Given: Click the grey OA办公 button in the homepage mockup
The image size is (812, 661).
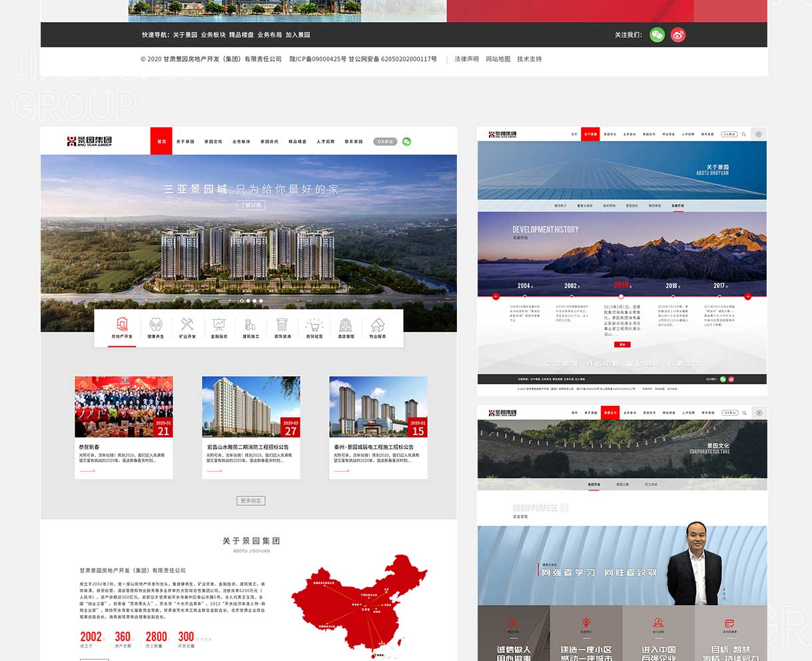Looking at the screenshot, I should point(385,141).
